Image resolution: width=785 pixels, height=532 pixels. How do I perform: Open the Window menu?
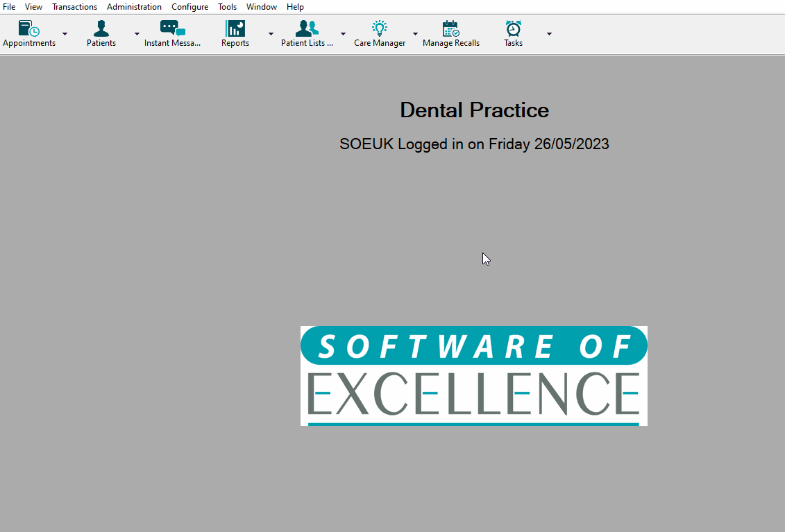pos(262,7)
